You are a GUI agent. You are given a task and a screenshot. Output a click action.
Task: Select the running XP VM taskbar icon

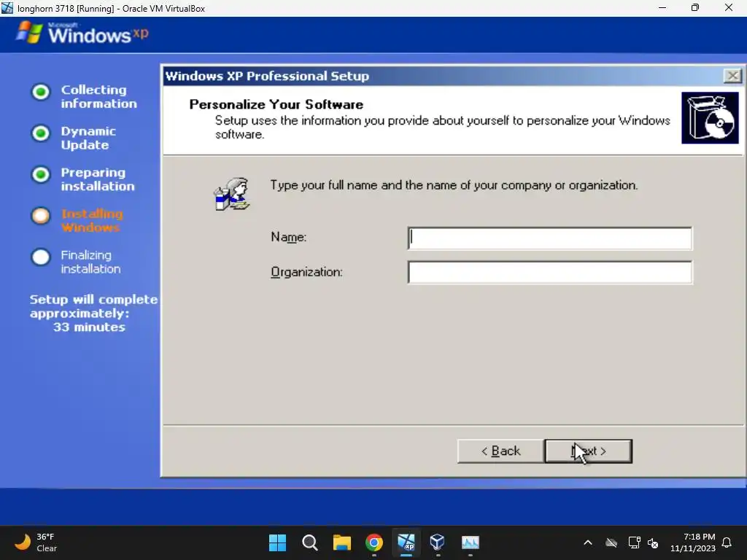[406, 542]
